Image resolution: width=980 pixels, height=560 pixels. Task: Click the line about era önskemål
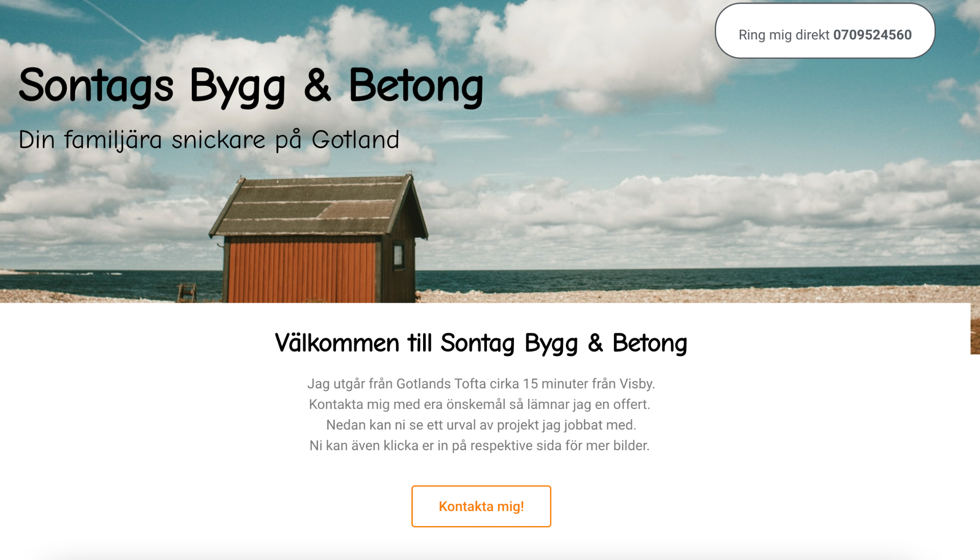click(480, 404)
